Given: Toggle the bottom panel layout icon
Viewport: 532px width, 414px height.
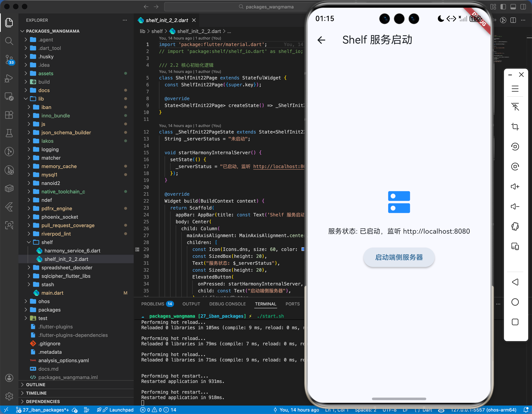Looking at the screenshot, I should 513,7.
